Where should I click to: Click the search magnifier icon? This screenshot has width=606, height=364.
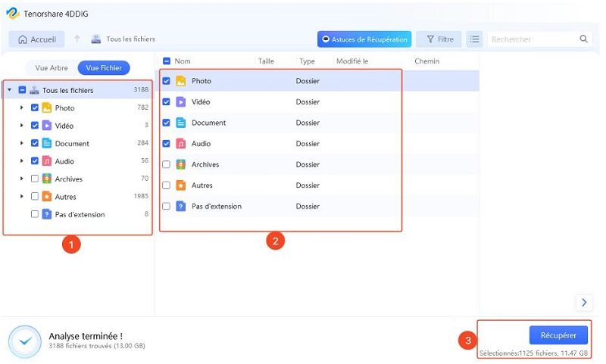[583, 39]
